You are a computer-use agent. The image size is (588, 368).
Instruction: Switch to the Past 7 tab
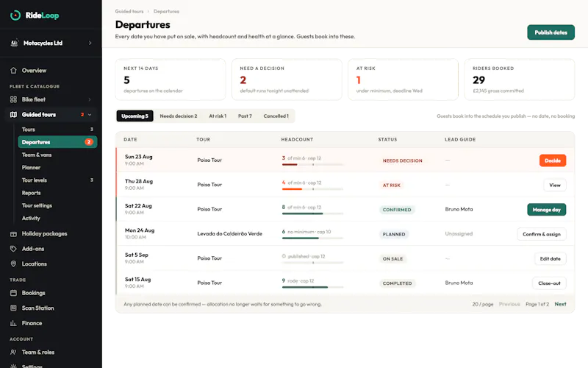coord(245,116)
